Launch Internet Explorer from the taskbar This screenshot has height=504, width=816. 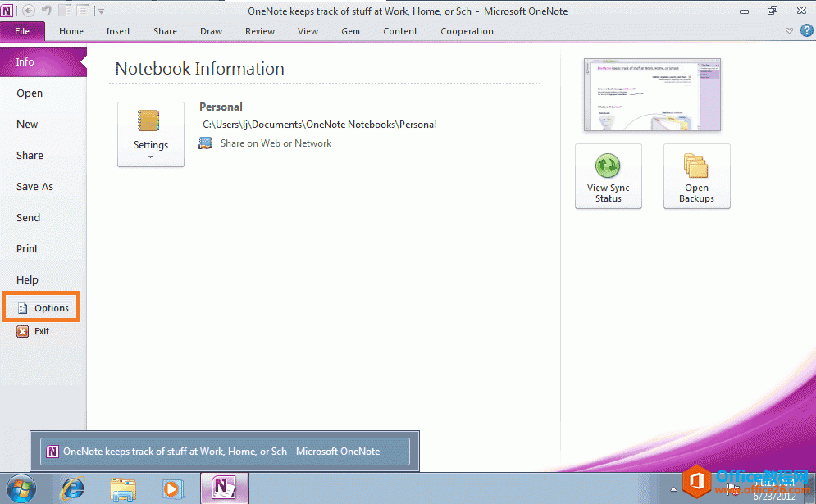click(71, 488)
